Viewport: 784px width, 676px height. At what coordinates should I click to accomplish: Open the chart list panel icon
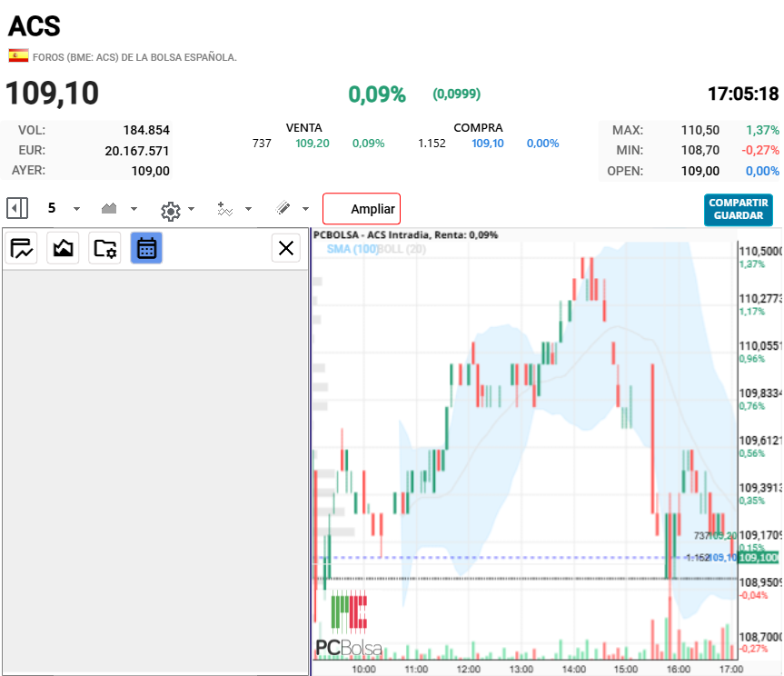click(22, 247)
